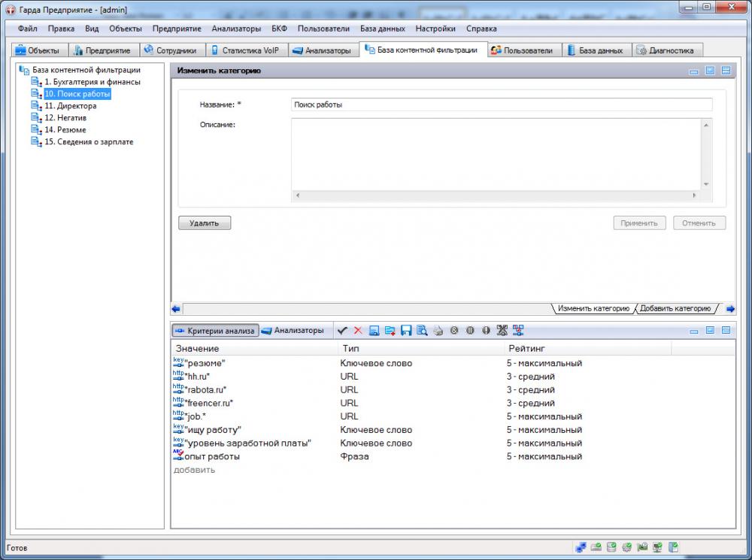This screenshot has height=560, width=752.
Task: Click the document magnifier preview icon
Action: 422,331
